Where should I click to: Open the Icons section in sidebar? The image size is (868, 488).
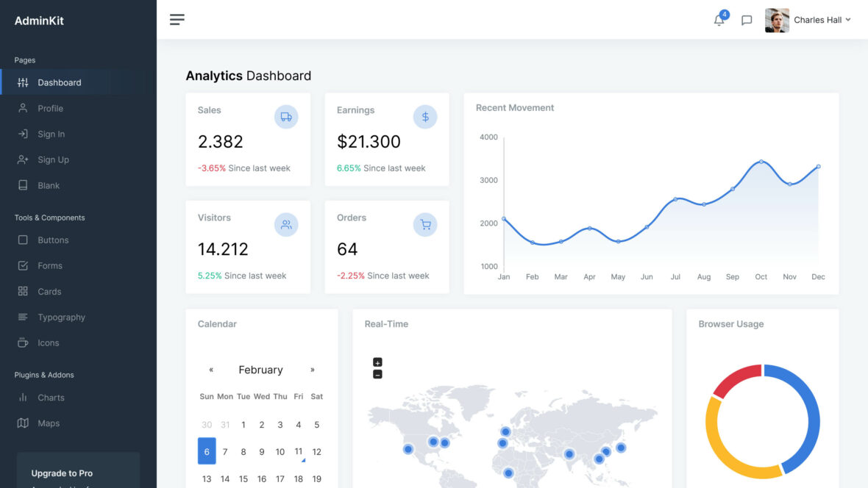[x=48, y=342]
